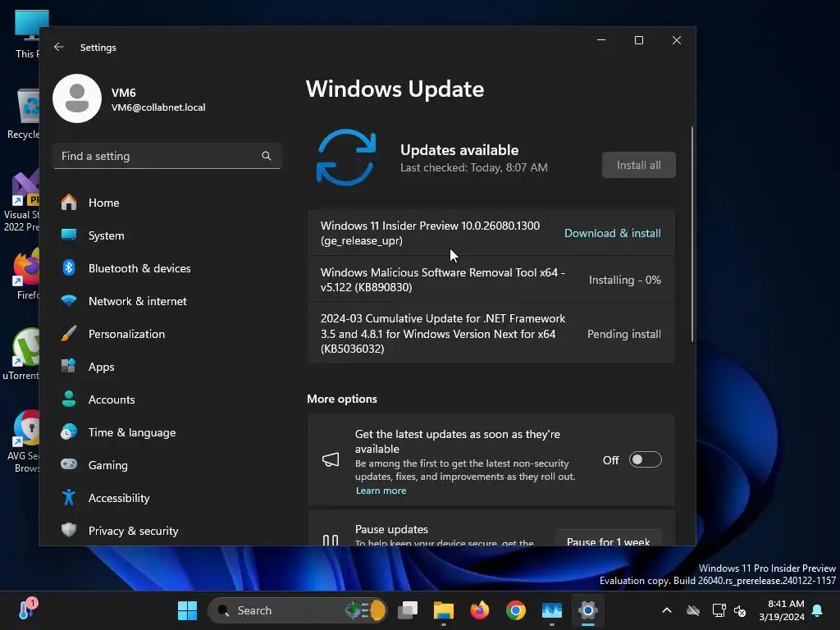Viewport: 840px width, 630px height.
Task: Open the muted volume tray icon
Action: 740,610
